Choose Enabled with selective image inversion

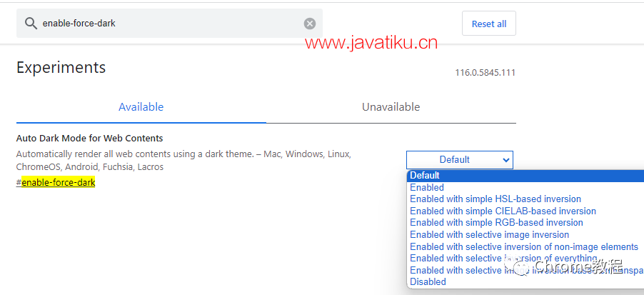coord(525,234)
